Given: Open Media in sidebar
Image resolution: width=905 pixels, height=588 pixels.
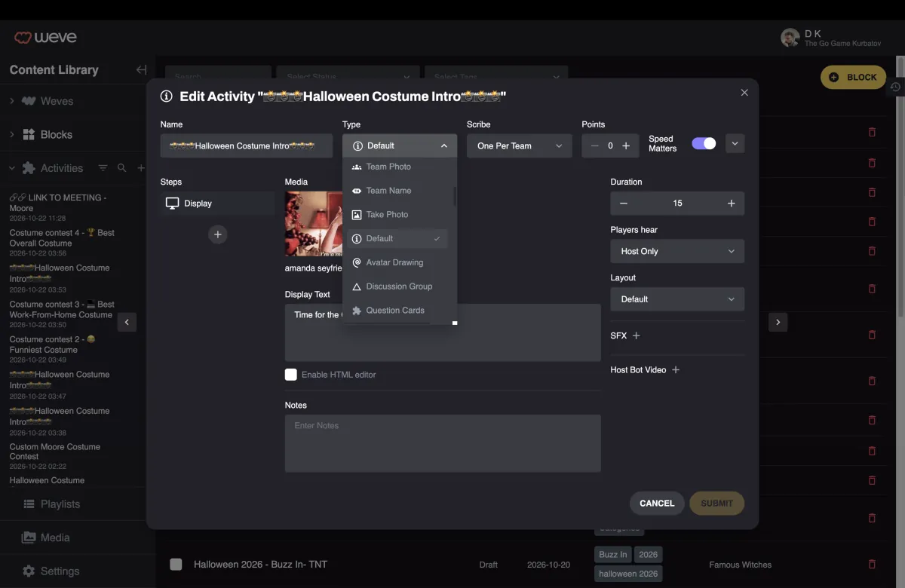Looking at the screenshot, I should click(45, 537).
